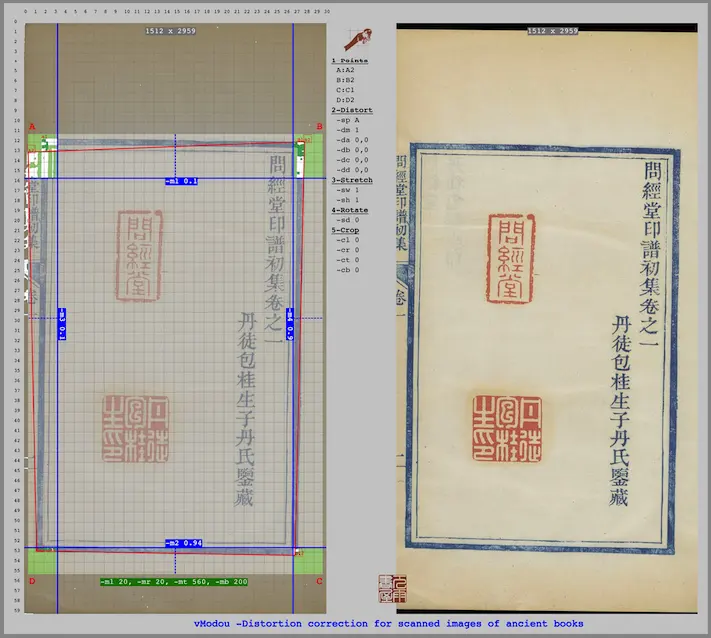Select the A:A2 point entry

[x=345, y=70]
